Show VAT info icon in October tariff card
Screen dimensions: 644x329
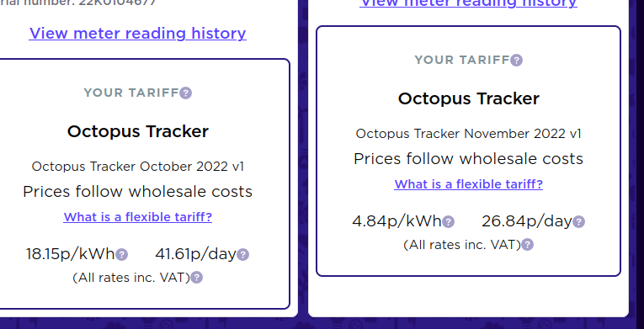(x=197, y=278)
